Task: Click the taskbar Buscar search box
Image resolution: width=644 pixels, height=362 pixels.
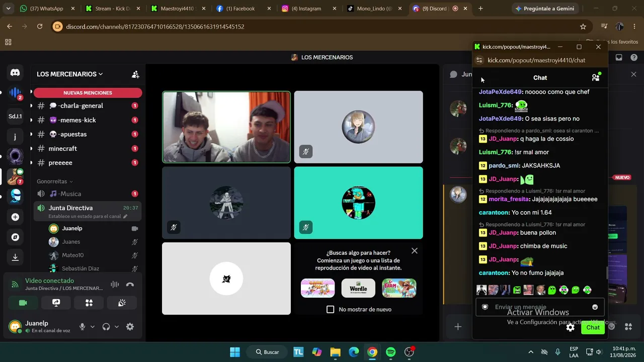Action: 267,352
